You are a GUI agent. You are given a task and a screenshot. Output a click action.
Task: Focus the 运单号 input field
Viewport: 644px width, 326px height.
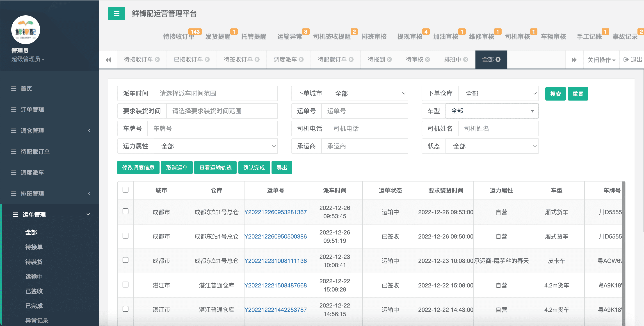tap(365, 111)
